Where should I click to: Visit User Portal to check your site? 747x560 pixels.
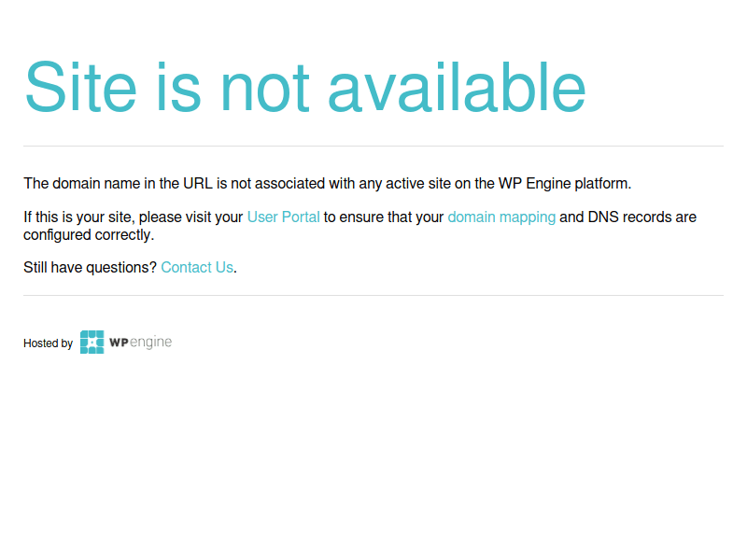(x=283, y=217)
